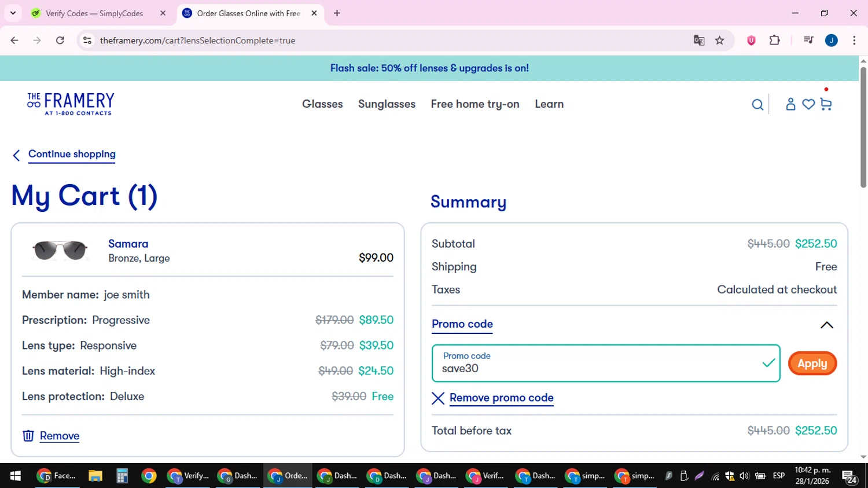Click the trash icon next to Remove
868x488 pixels.
(28, 436)
